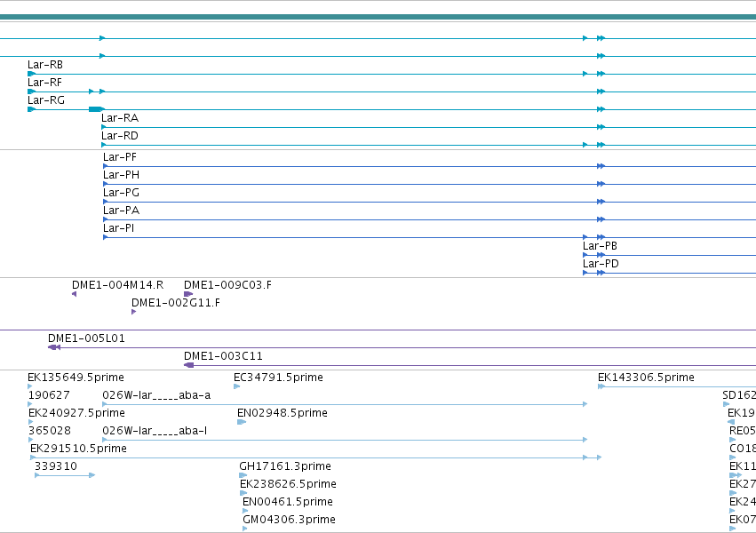Screen dimensions: 756x533
Task: Select the Lar-RB transcript label
Action: pyautogui.click(x=44, y=65)
